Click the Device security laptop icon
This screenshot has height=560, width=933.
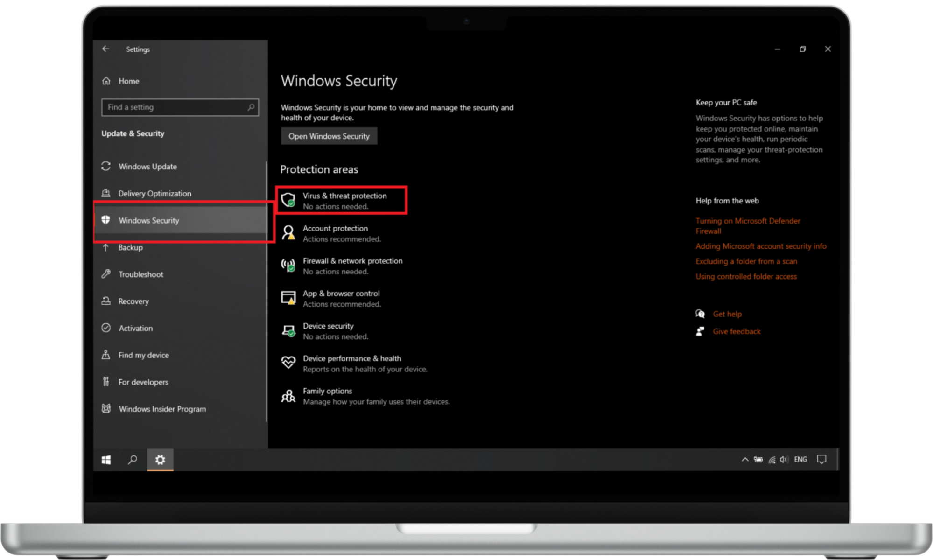pyautogui.click(x=288, y=330)
